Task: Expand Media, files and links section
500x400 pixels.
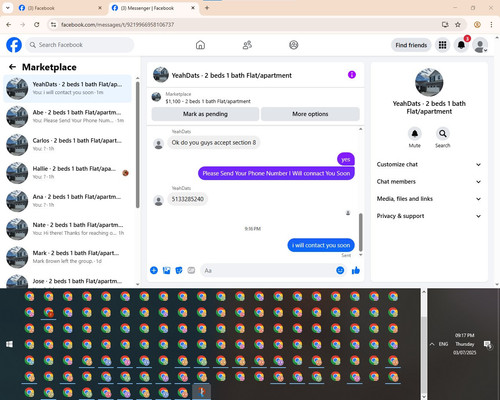Action: click(x=429, y=199)
